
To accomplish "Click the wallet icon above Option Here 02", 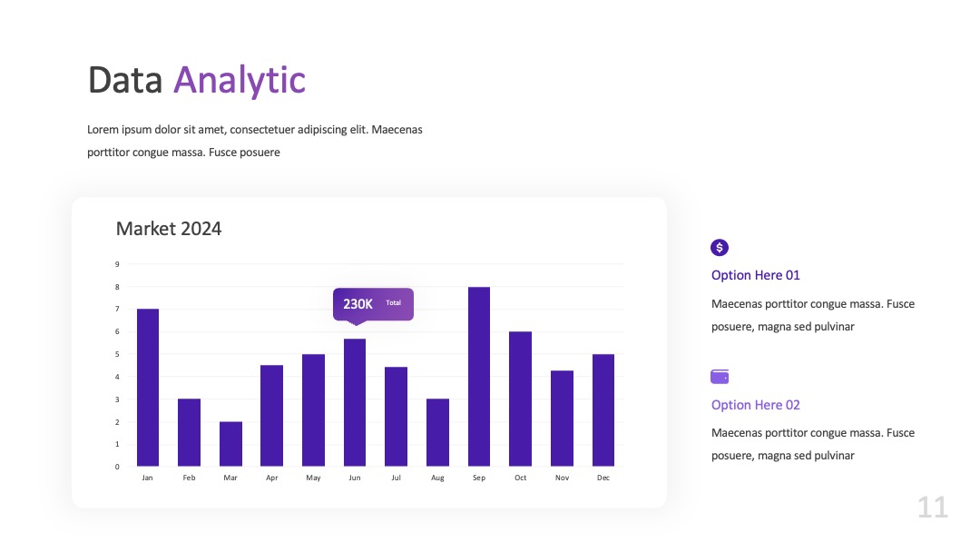I will (x=720, y=377).
